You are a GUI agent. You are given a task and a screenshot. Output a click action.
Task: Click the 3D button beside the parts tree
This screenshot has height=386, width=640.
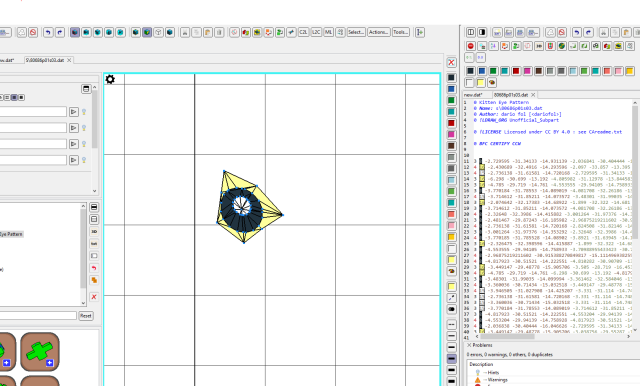click(x=94, y=231)
